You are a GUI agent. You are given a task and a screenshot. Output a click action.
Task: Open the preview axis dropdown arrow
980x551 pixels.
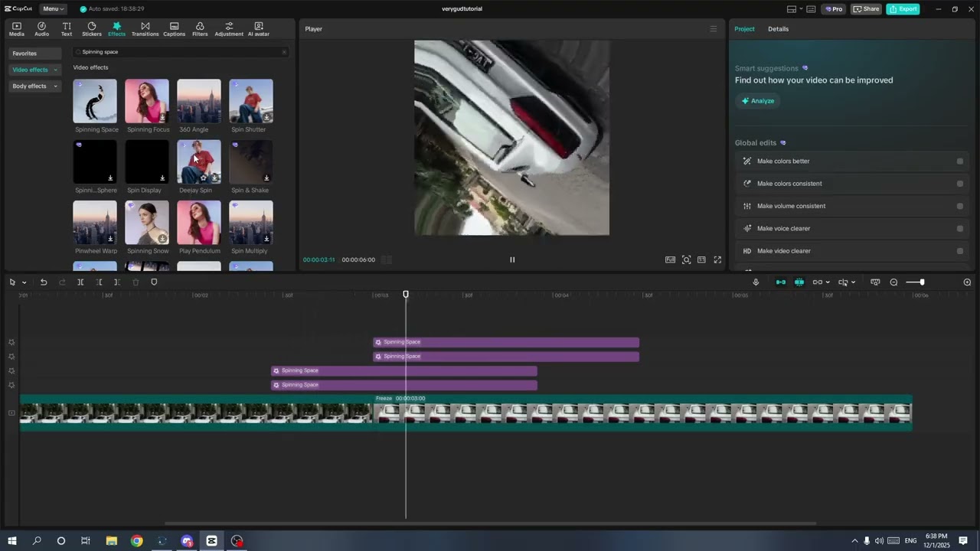[853, 282]
